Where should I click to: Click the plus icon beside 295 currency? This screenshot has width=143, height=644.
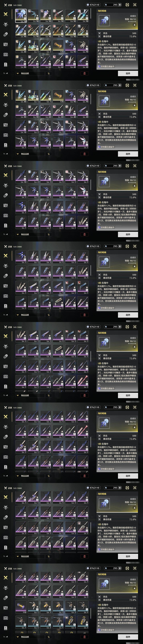point(120,5)
